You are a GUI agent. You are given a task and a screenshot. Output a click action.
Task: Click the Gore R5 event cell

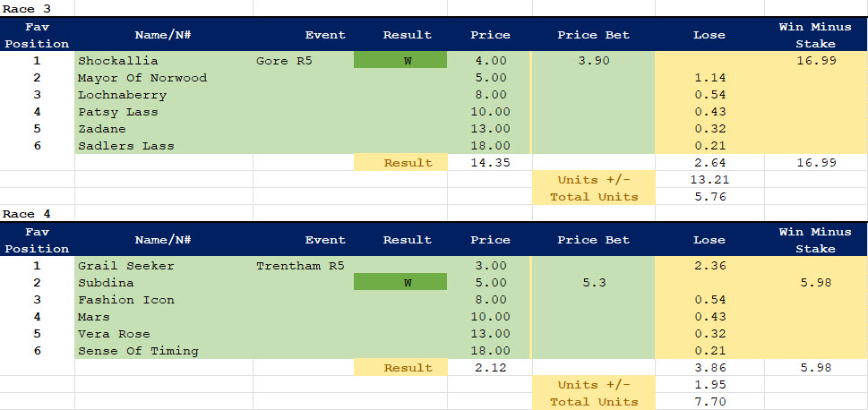(285, 61)
